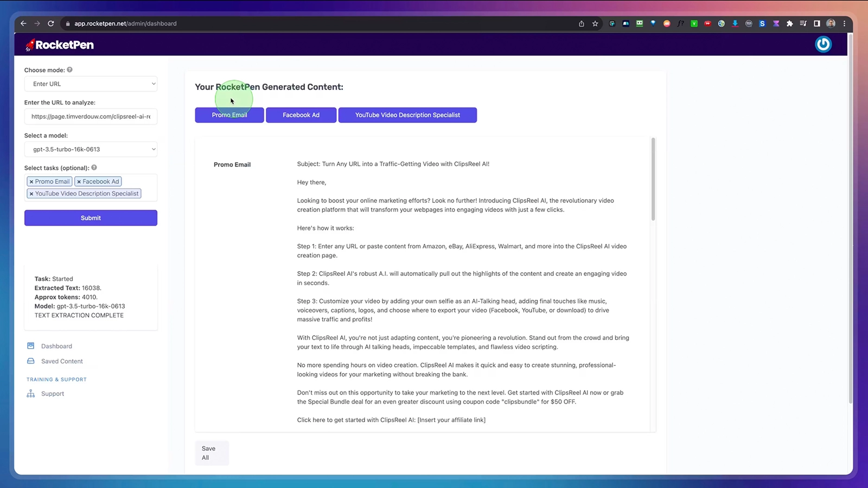
Task: Open the Dashboard link in sidebar
Action: pos(56,346)
